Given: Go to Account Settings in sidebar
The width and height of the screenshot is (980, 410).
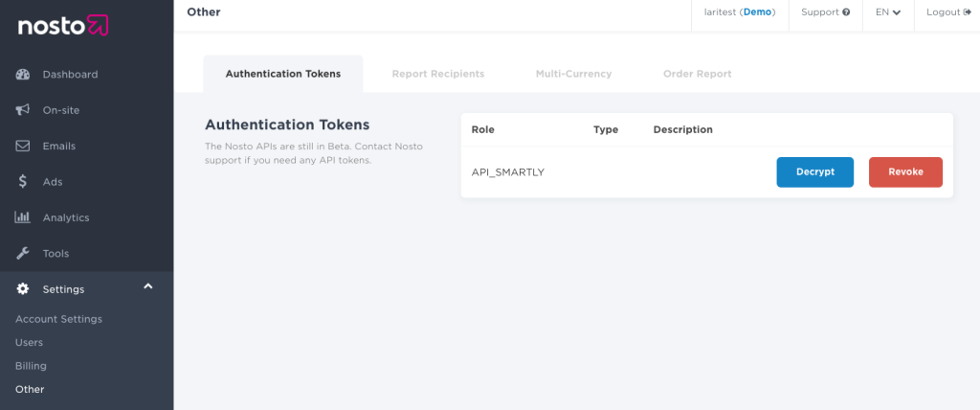Looking at the screenshot, I should point(58,319).
